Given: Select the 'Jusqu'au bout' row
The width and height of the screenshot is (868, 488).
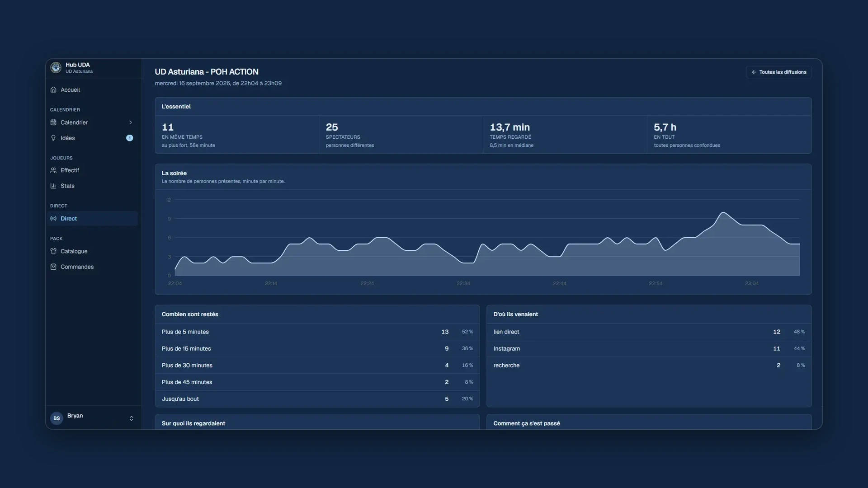Looking at the screenshot, I should click(x=317, y=399).
